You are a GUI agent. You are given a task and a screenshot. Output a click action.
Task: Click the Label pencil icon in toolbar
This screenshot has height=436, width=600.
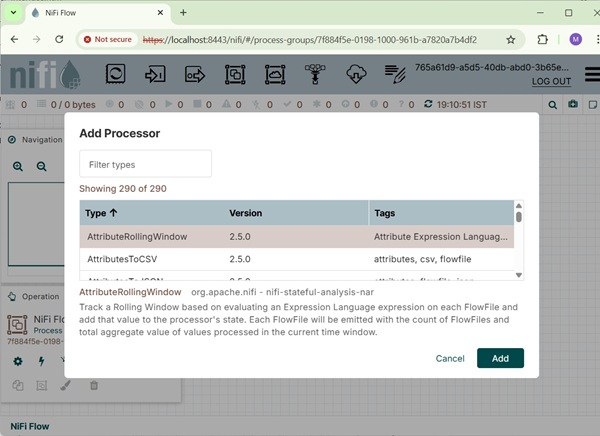click(x=395, y=75)
